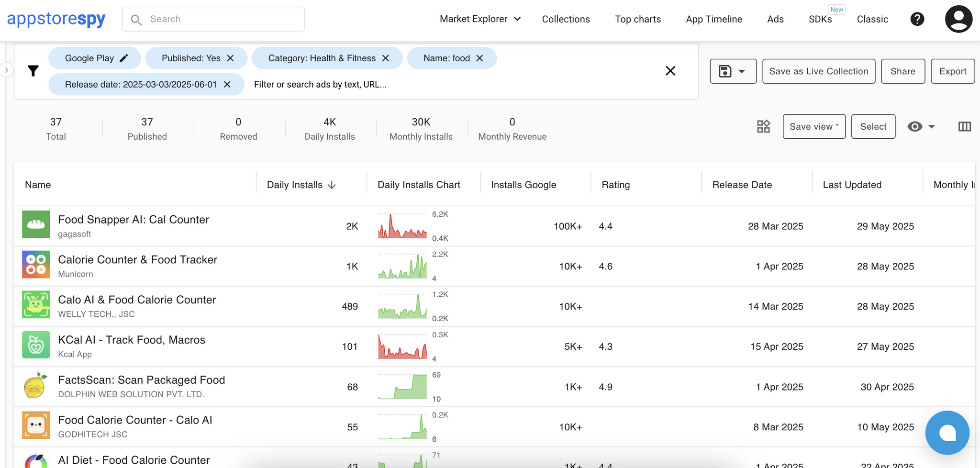
Task: Open the App Timeline page
Action: click(713, 19)
